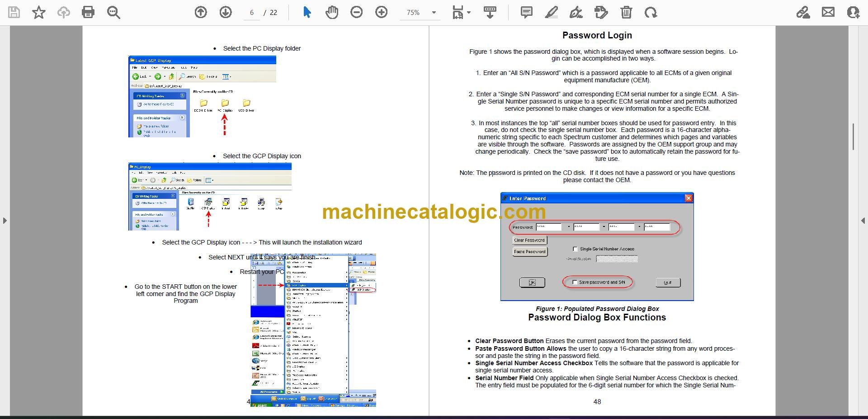Print the document
868x419 pixels.
(x=88, y=12)
